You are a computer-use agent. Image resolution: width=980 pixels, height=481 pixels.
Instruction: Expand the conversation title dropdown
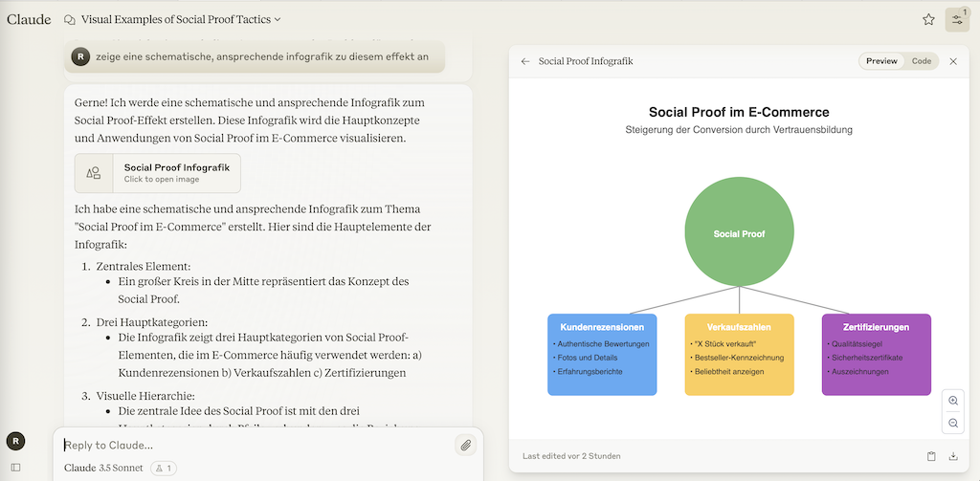278,19
